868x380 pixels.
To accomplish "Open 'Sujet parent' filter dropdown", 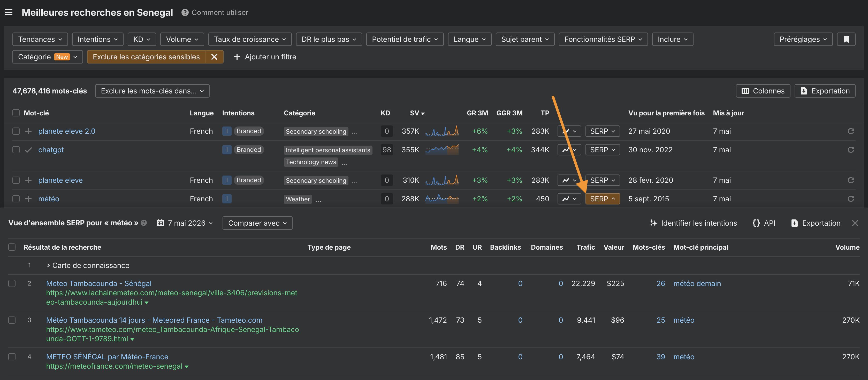I will 525,39.
